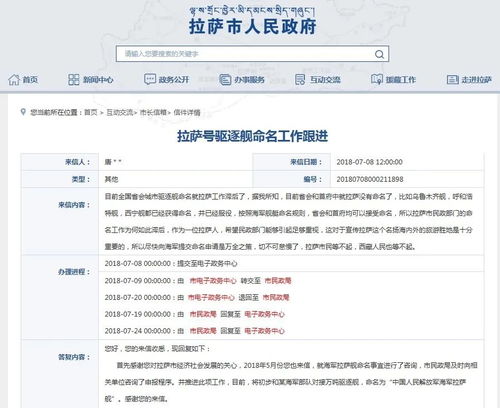Click 信件详情 in the breadcrumb

click(187, 113)
